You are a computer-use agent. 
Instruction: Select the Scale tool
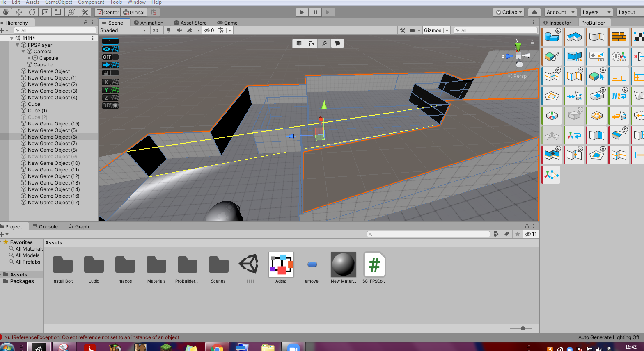(45, 12)
